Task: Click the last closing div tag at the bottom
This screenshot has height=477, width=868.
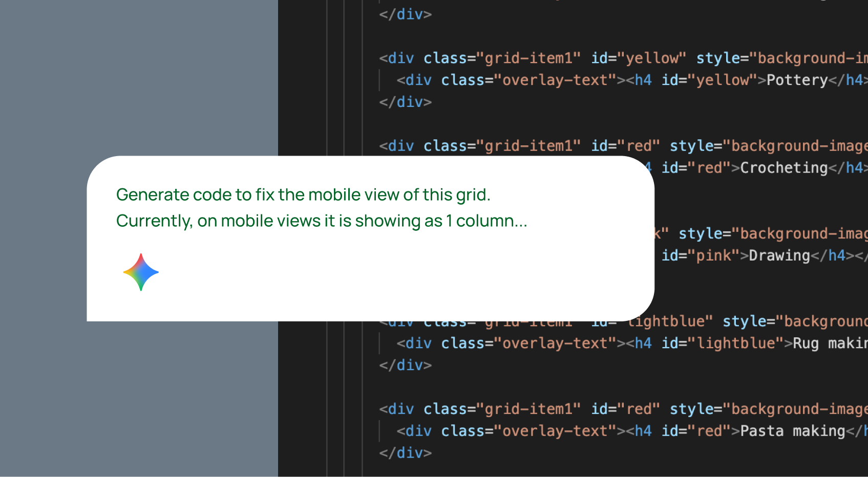Action: 405,453
